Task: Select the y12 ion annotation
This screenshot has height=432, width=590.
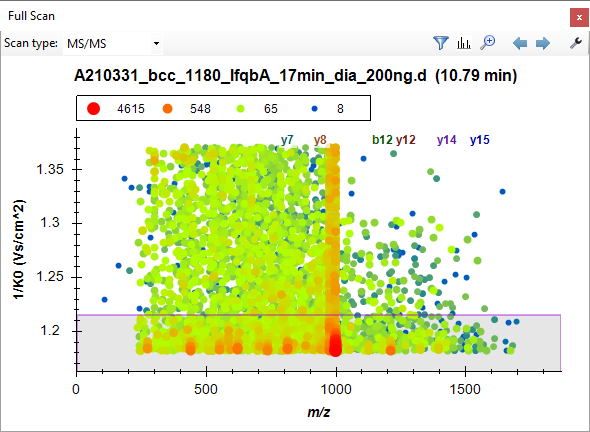Action: 406,140
